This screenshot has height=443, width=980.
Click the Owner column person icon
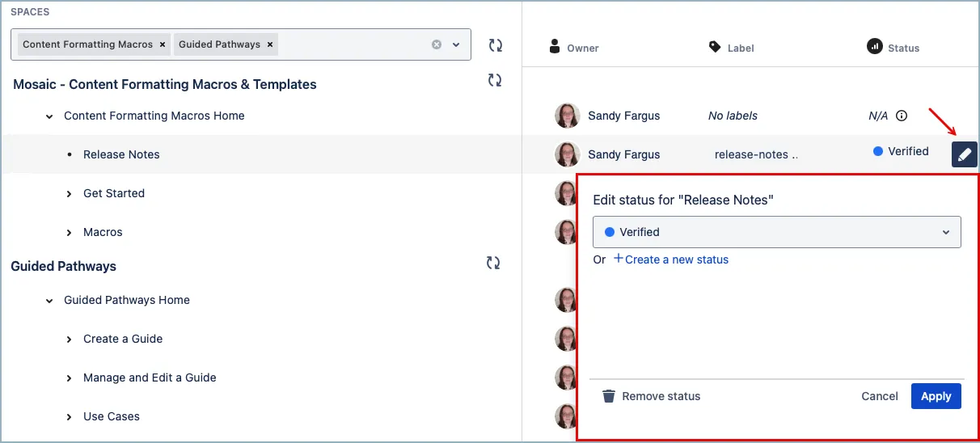coord(555,46)
